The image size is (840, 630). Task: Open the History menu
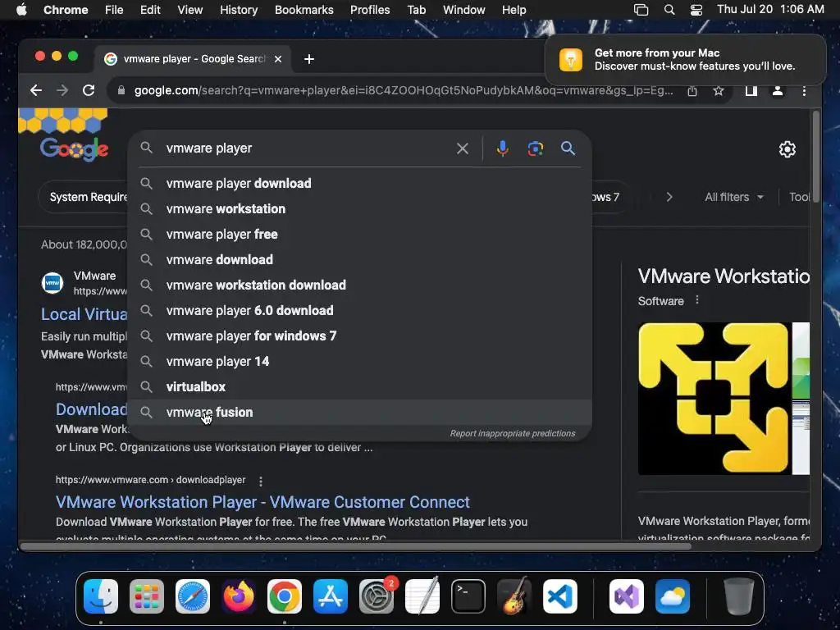tap(239, 10)
